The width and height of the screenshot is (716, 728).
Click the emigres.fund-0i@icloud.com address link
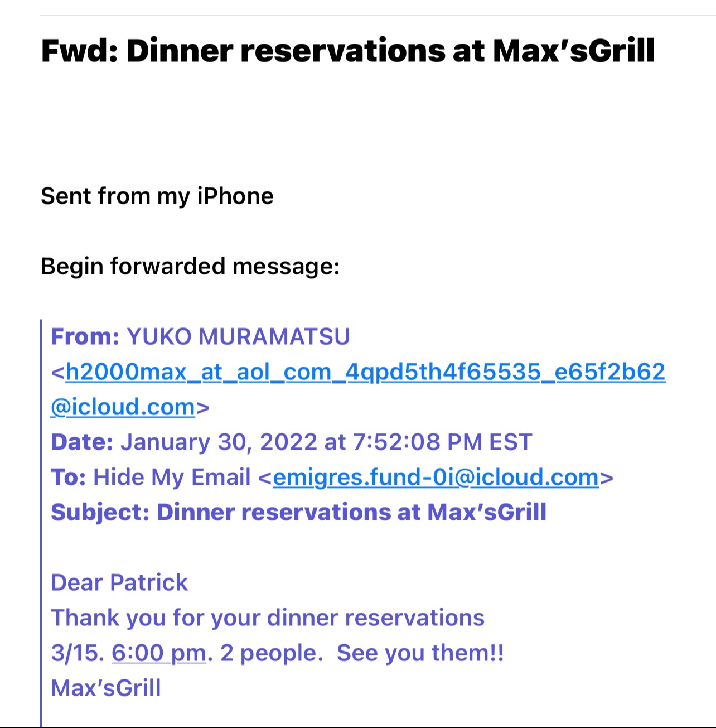pos(436,478)
